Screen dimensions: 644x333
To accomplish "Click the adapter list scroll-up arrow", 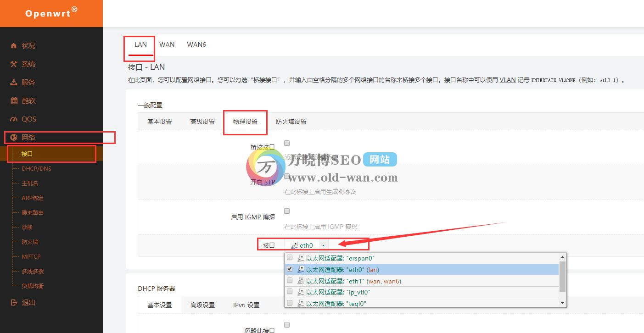I will 562,257.
